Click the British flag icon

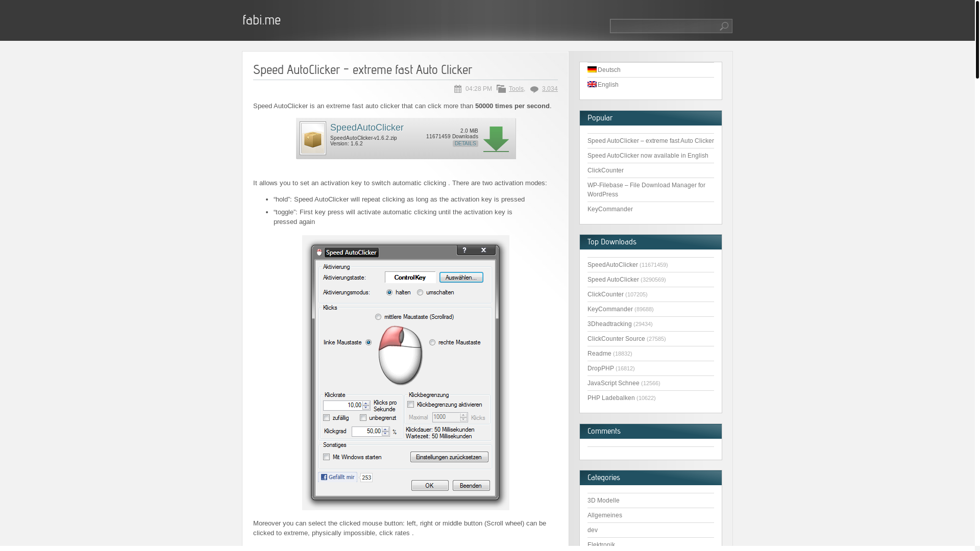(x=592, y=84)
